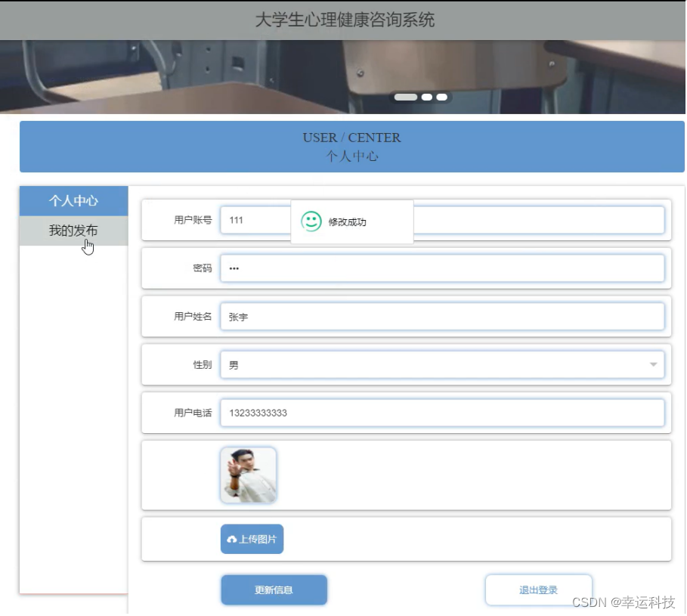Click the cloud upload icon on 上传图片 button

coord(232,539)
